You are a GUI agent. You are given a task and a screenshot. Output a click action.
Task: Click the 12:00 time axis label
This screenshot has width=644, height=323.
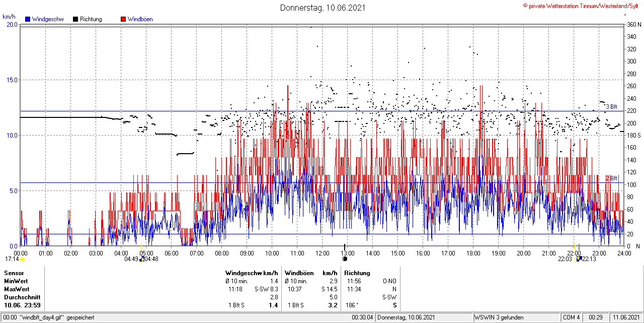tap(323, 253)
